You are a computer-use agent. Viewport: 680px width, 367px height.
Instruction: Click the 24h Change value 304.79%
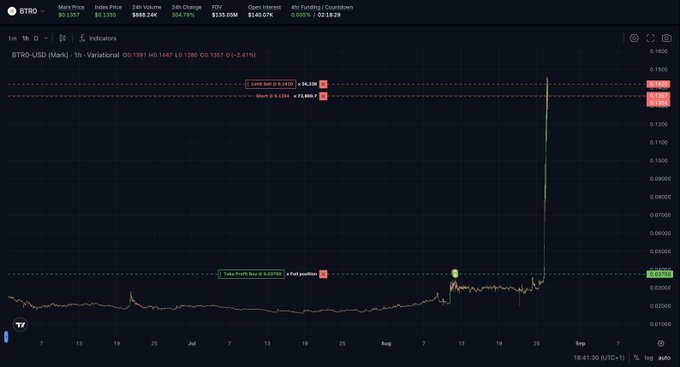(x=183, y=15)
